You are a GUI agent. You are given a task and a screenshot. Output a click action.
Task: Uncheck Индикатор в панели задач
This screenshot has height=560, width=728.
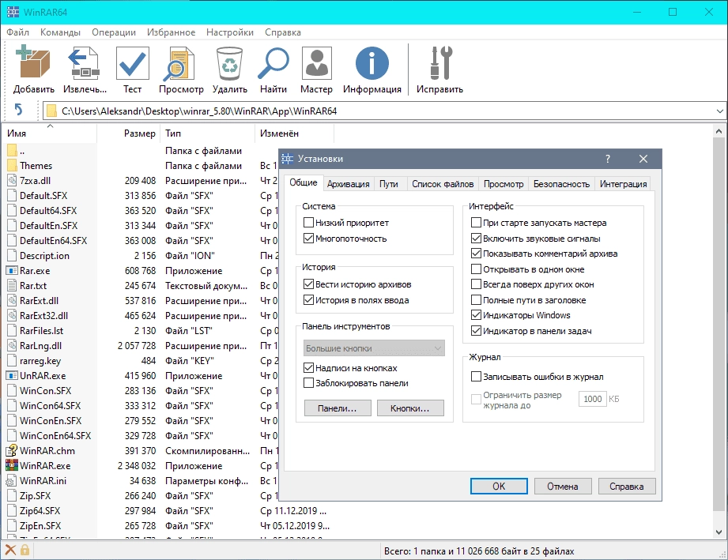pyautogui.click(x=476, y=331)
